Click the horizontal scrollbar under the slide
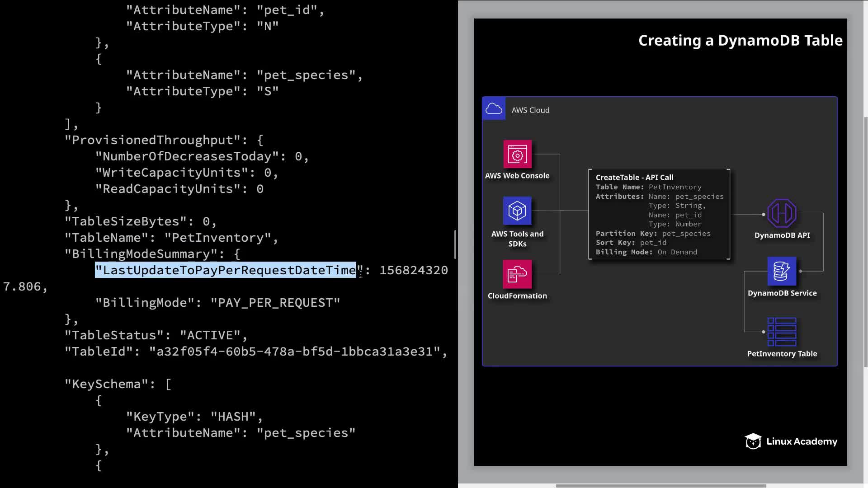Screen dimensions: 868x488 [660, 486]
